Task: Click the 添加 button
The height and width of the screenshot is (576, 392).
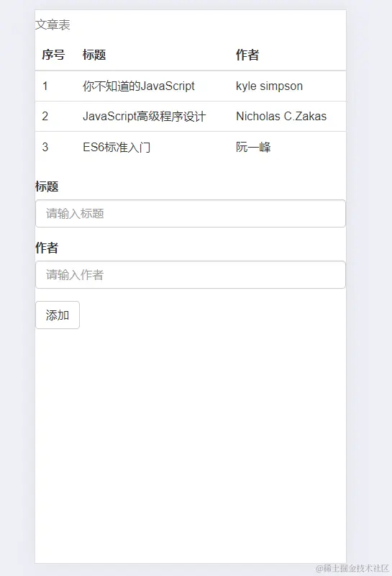Action: tap(58, 315)
